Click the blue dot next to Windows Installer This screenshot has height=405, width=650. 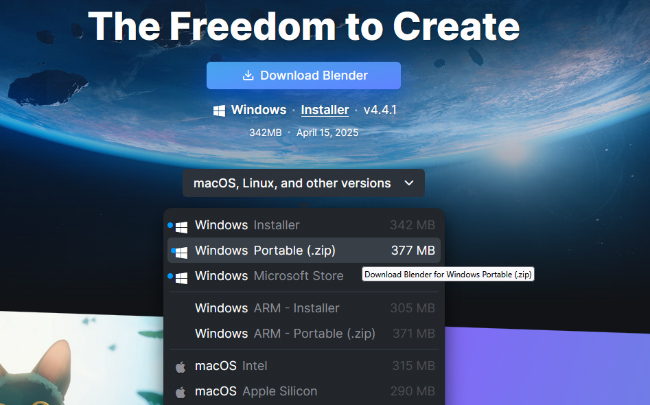tap(170, 225)
